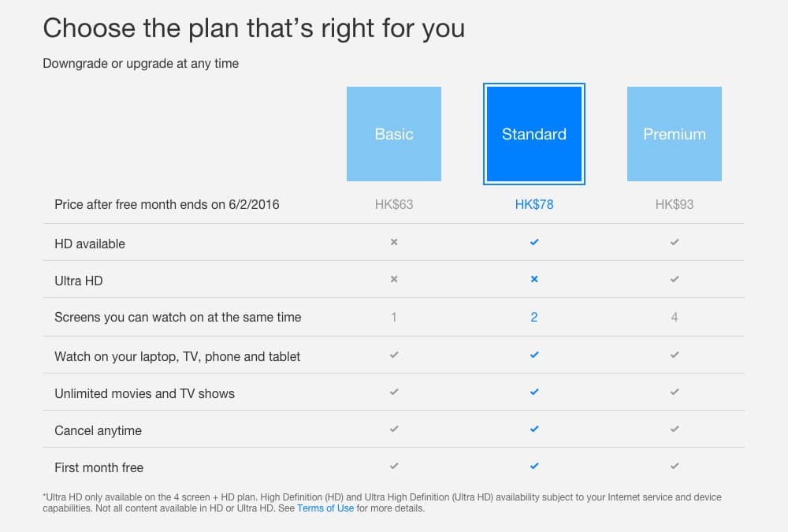Click the Standard Ultra HD cross icon
This screenshot has width=788, height=532.
coord(534,279)
